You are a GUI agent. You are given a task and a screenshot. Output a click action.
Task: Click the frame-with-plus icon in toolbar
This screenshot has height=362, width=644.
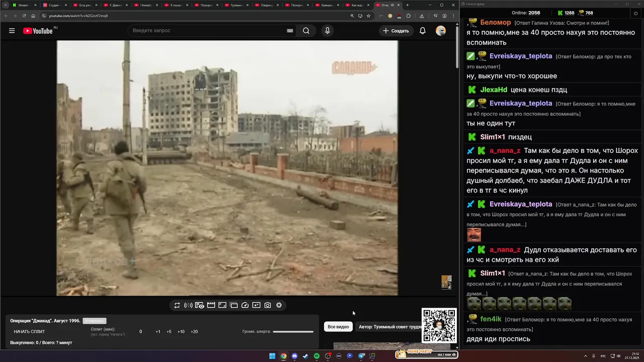(x=256, y=305)
